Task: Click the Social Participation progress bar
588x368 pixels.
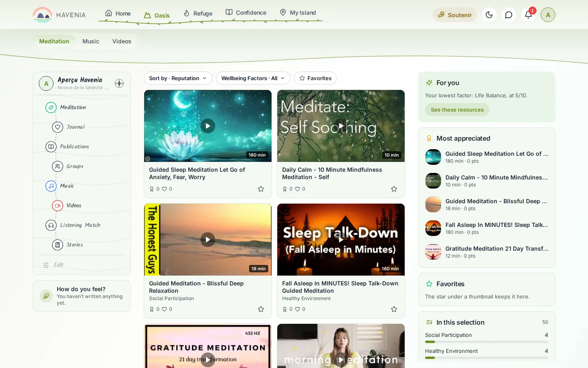Action: point(487,342)
